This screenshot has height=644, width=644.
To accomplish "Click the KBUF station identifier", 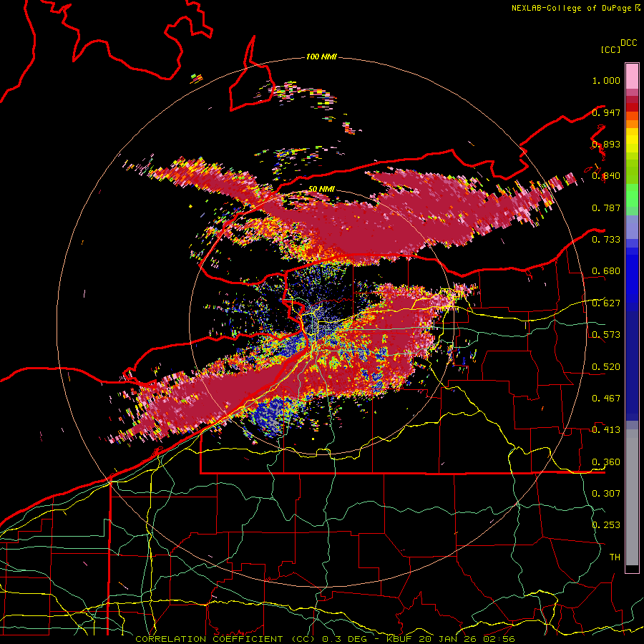I will (400, 639).
